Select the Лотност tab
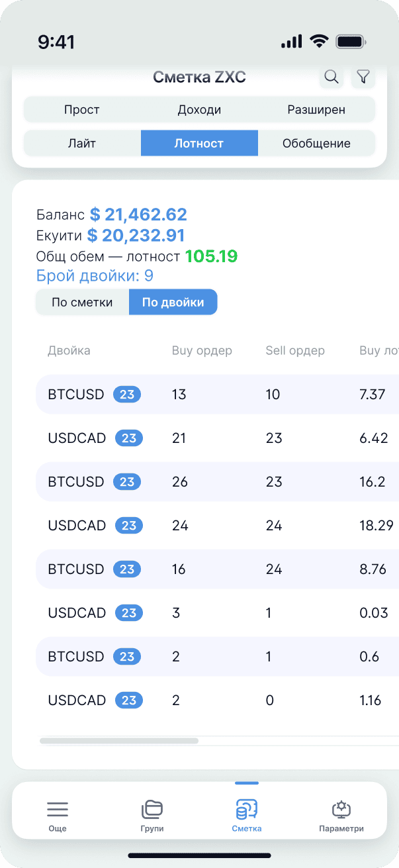Image resolution: width=399 pixels, height=868 pixels. (x=199, y=143)
